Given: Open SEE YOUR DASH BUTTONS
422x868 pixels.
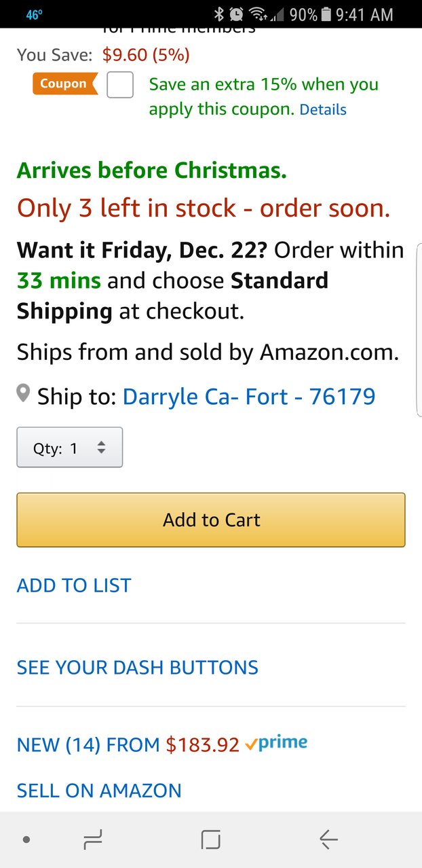Looking at the screenshot, I should pyautogui.click(x=138, y=667).
